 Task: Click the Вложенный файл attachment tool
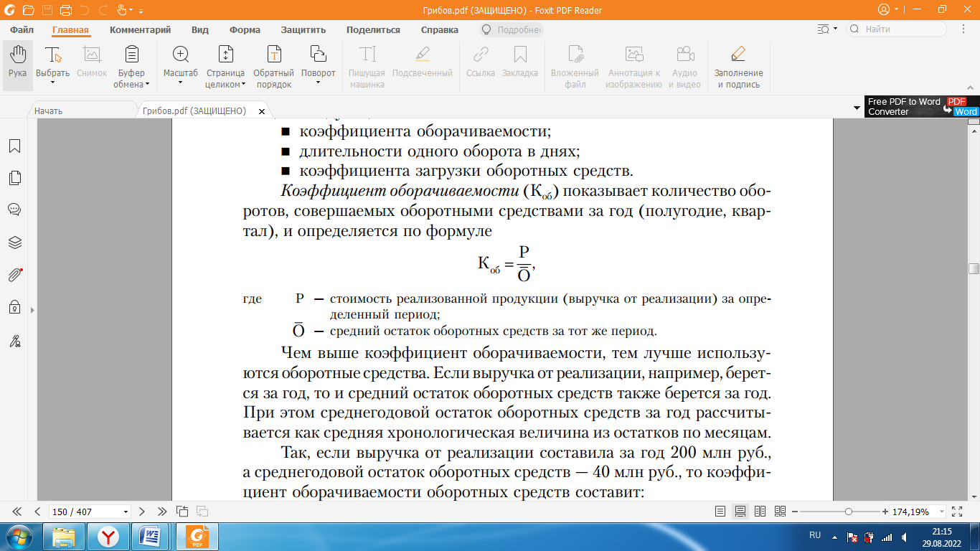tap(575, 67)
